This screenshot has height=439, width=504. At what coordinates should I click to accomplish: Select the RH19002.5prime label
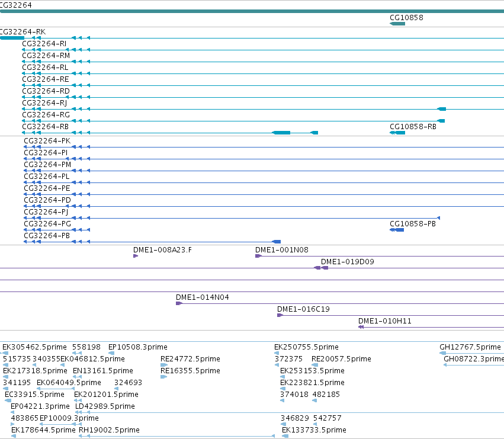(109, 430)
